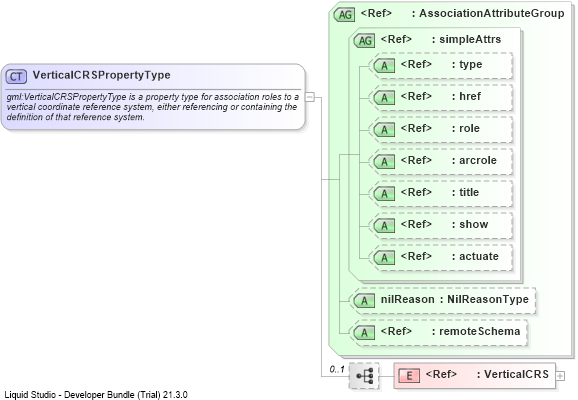Collapse the VerticalCRSPropertyType node
The height and width of the screenshot is (400, 578).
310,97
